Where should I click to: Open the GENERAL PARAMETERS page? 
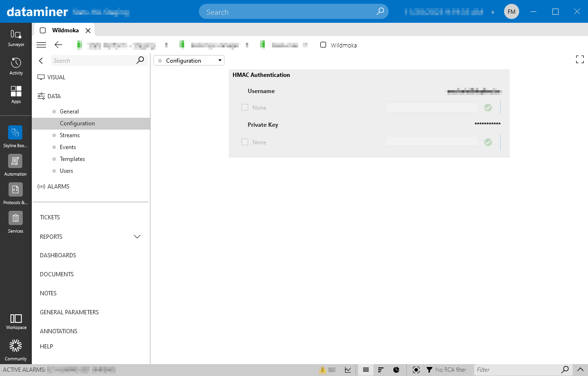[x=69, y=312]
